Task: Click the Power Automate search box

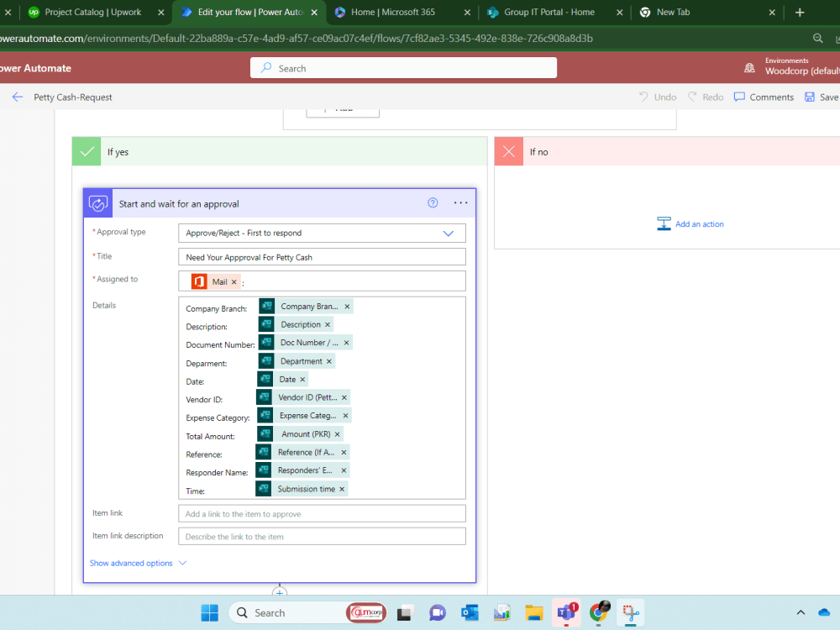Action: click(403, 68)
